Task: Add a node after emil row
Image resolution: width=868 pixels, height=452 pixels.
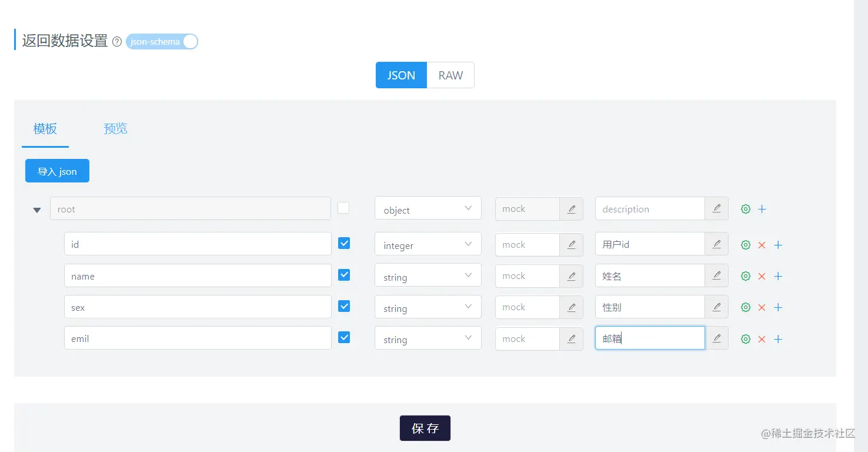Action: pos(778,339)
